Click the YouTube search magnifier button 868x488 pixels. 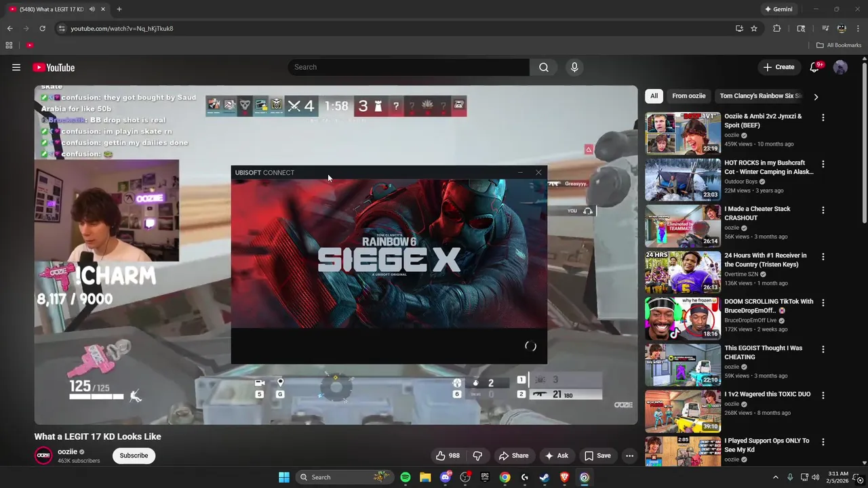pyautogui.click(x=543, y=67)
